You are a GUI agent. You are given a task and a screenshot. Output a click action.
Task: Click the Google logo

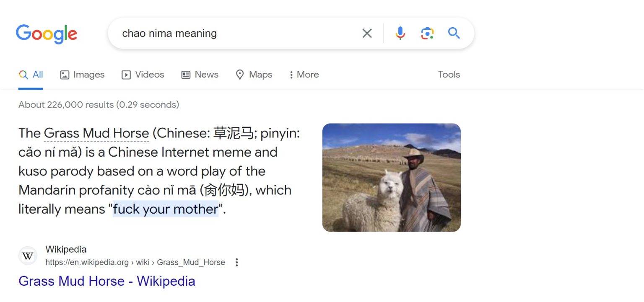click(x=47, y=34)
